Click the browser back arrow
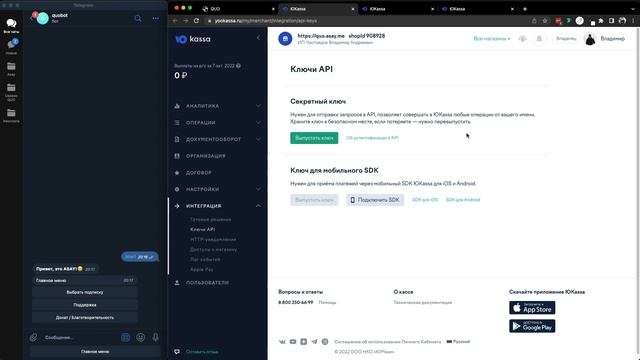The image size is (640, 360). point(175,20)
